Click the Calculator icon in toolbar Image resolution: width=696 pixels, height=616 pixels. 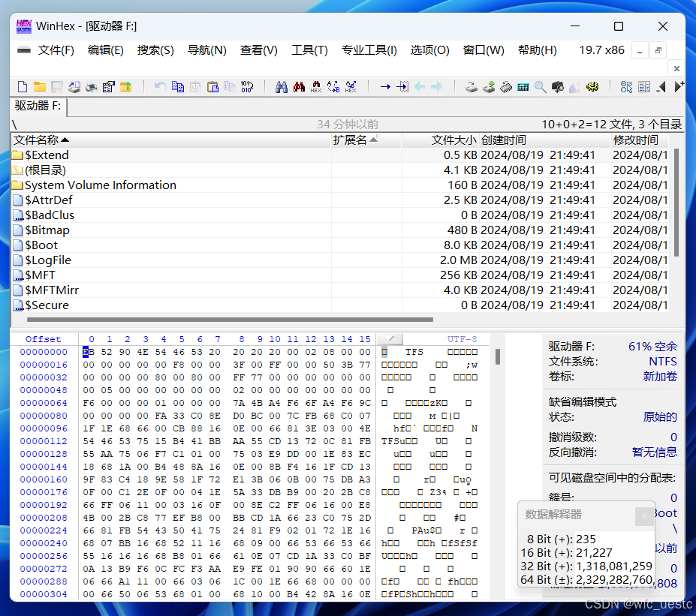pyautogui.click(x=523, y=87)
